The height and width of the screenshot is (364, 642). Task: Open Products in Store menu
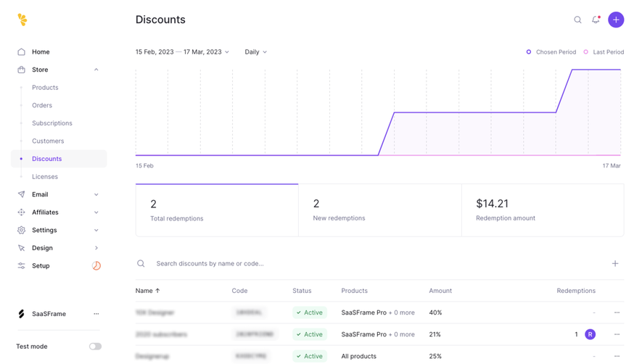45,88
